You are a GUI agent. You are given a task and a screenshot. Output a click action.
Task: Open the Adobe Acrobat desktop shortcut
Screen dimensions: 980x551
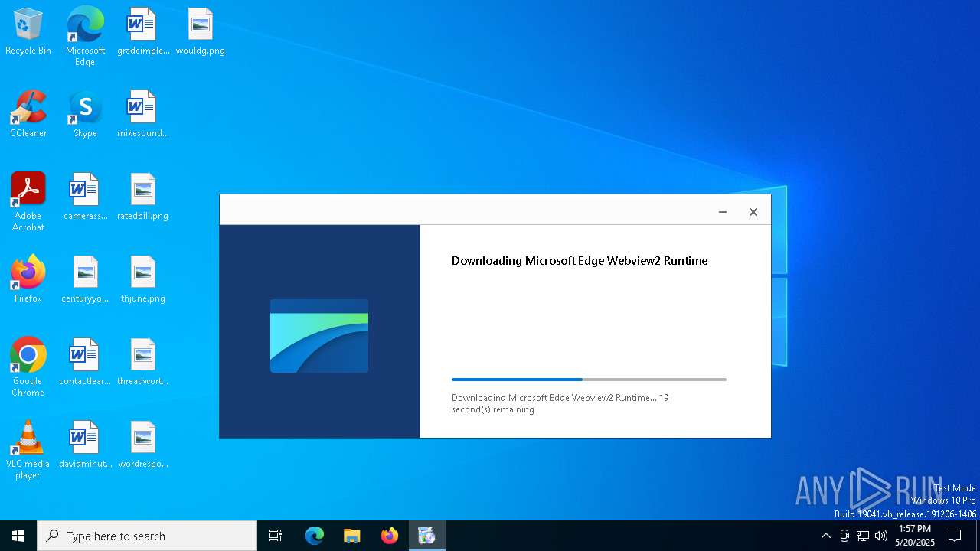click(28, 202)
